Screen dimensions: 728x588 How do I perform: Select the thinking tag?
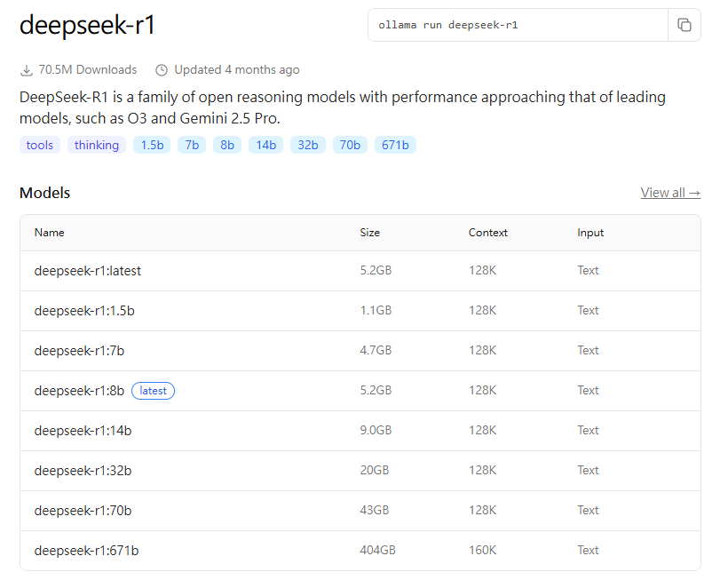click(97, 145)
